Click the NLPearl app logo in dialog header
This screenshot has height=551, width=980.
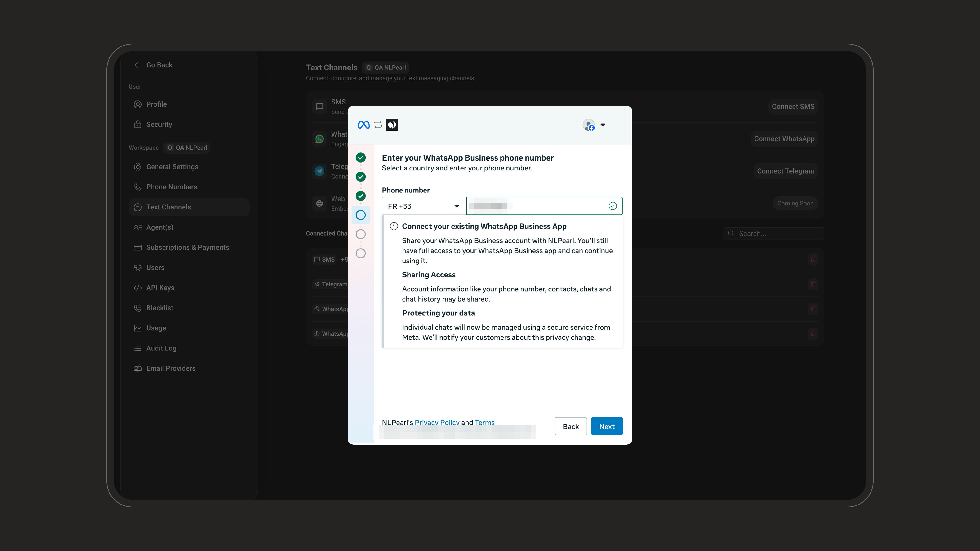[392, 125]
